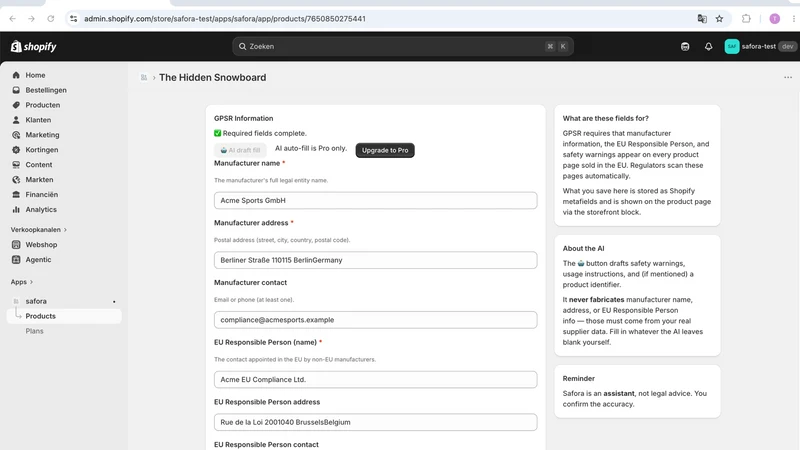Edit the EU Responsible Person name field
The image size is (800, 450).
pyautogui.click(x=376, y=380)
